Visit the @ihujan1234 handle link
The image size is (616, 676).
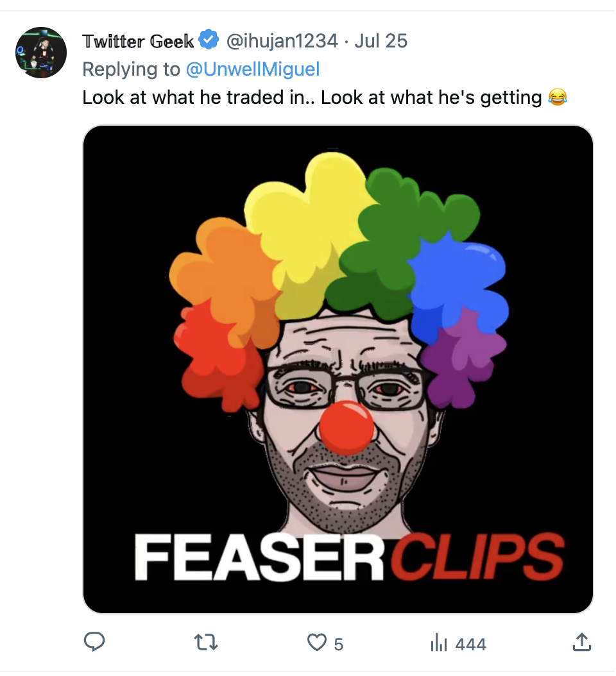[281, 41]
